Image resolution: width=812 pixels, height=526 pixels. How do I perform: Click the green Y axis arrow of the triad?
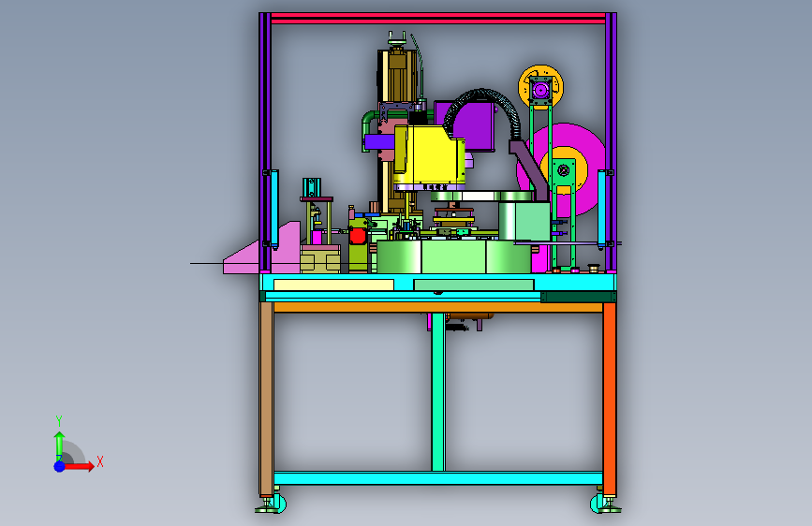tap(59, 446)
